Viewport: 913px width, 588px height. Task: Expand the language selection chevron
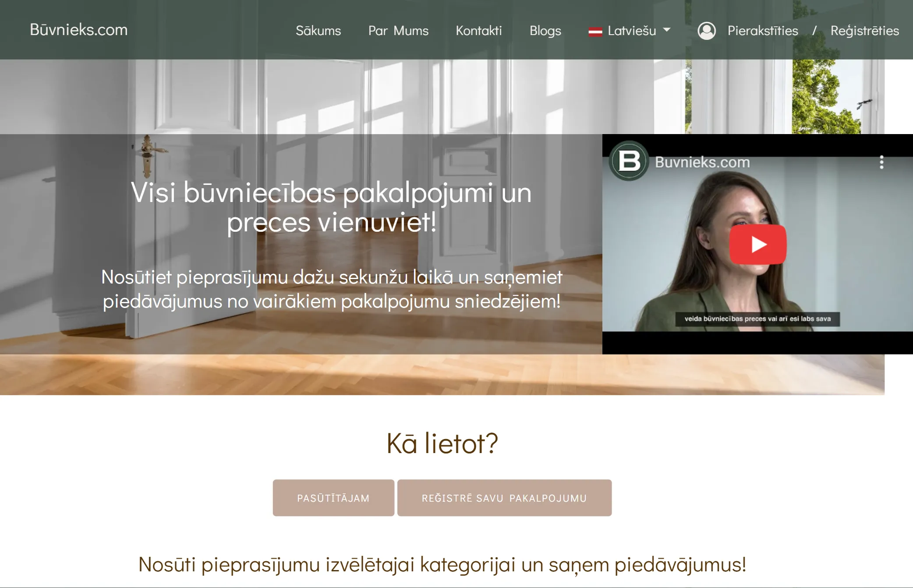[x=667, y=30]
